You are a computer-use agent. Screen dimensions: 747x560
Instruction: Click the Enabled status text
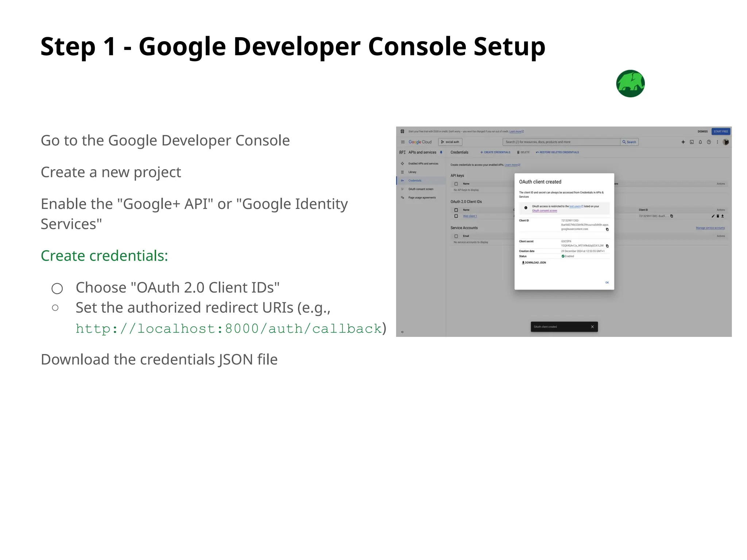[x=569, y=256]
